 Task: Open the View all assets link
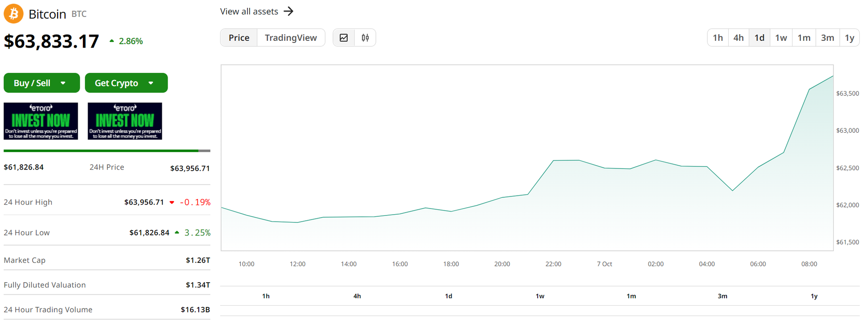click(249, 11)
